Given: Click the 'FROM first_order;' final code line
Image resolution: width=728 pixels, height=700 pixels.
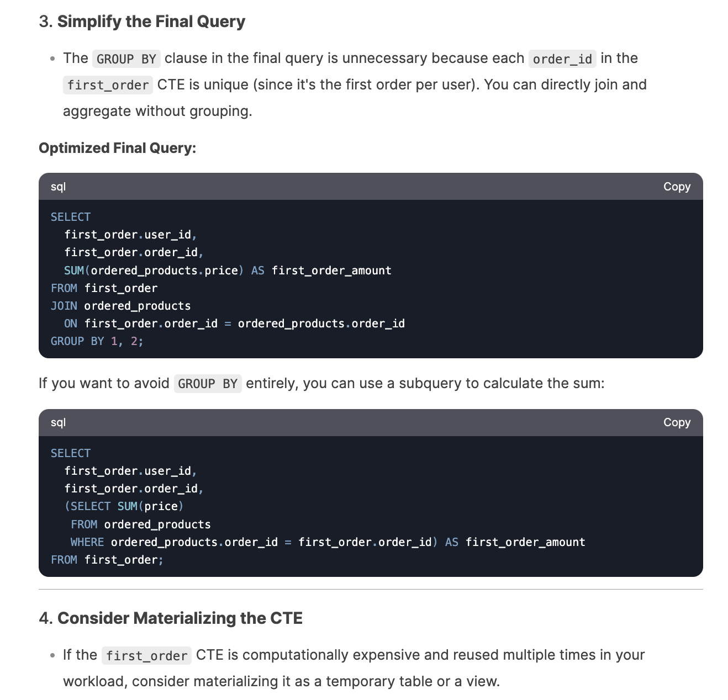Looking at the screenshot, I should coord(107,560).
